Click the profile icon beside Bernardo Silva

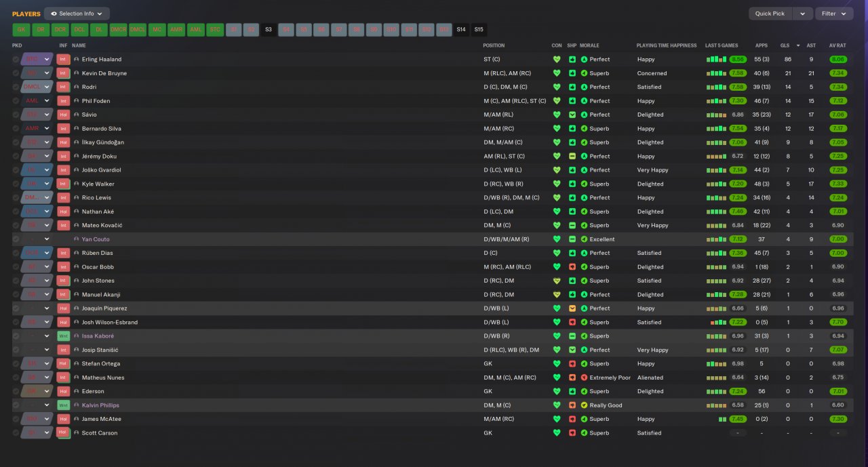click(x=77, y=129)
